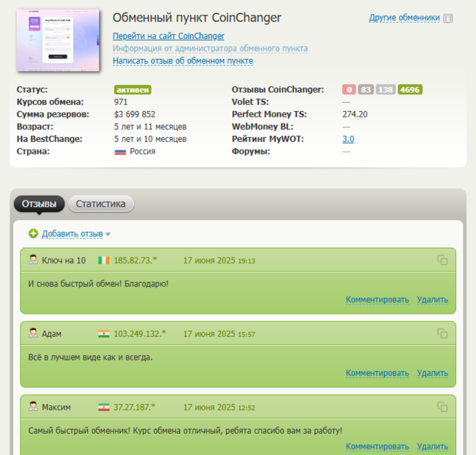Click Написать отзыв об обменном пункте
The width and height of the screenshot is (476, 455).
tap(183, 61)
